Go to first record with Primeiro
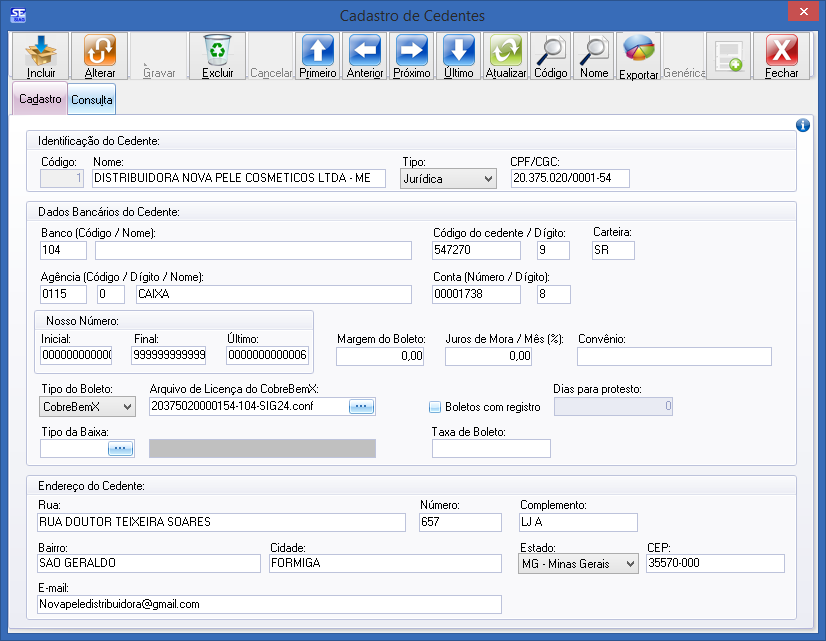This screenshot has width=826, height=641. tap(318, 56)
